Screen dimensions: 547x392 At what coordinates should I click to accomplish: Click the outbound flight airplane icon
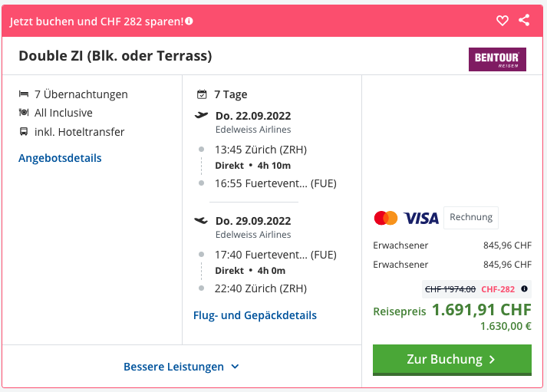(x=202, y=115)
